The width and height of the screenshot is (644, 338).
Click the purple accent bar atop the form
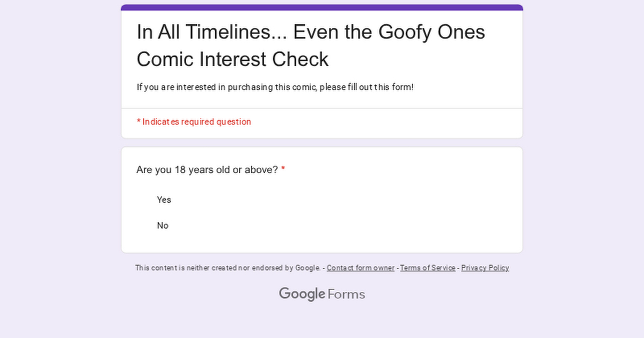point(322,8)
